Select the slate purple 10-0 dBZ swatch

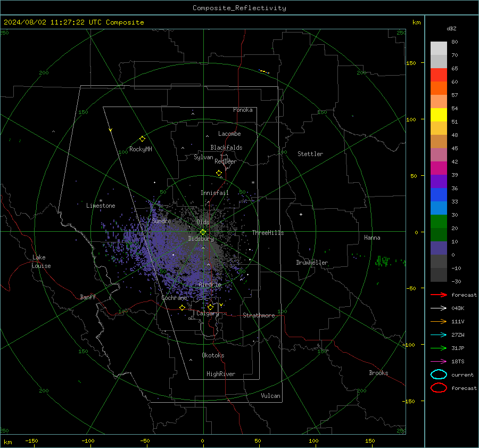coord(439,248)
